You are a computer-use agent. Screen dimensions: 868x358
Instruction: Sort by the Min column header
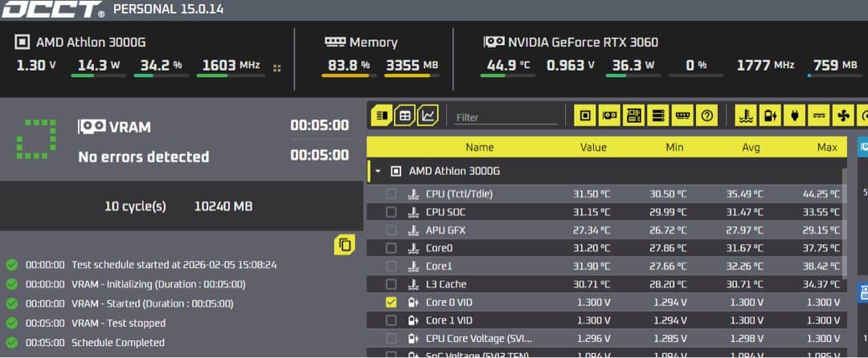pos(674,148)
